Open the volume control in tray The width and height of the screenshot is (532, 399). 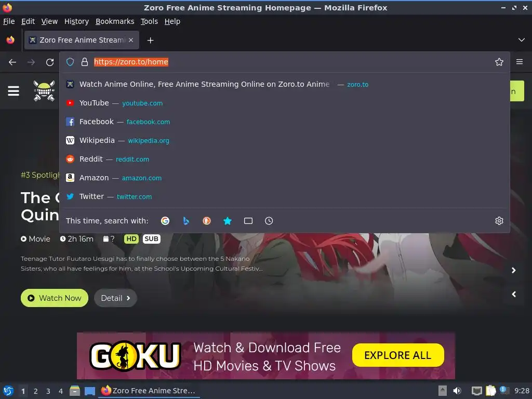coord(457,391)
